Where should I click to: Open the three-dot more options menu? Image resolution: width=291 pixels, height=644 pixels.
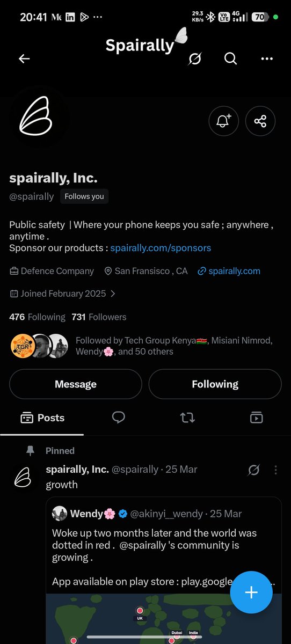click(x=267, y=58)
